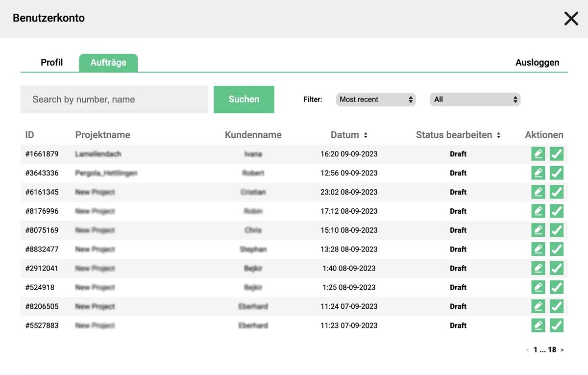Screen dimensions: 588x375
Task: Click order ID #524918
Action: click(40, 288)
